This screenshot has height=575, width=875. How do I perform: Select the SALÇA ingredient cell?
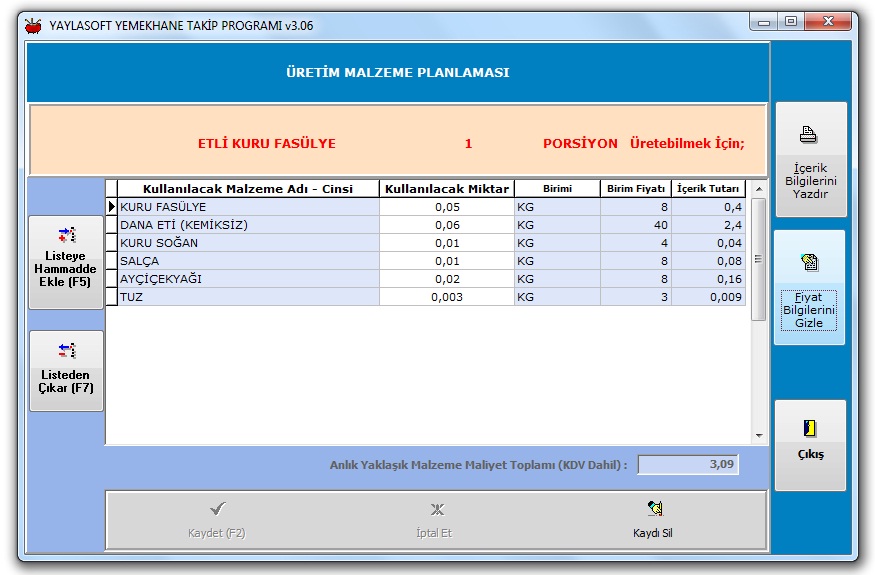(x=248, y=261)
